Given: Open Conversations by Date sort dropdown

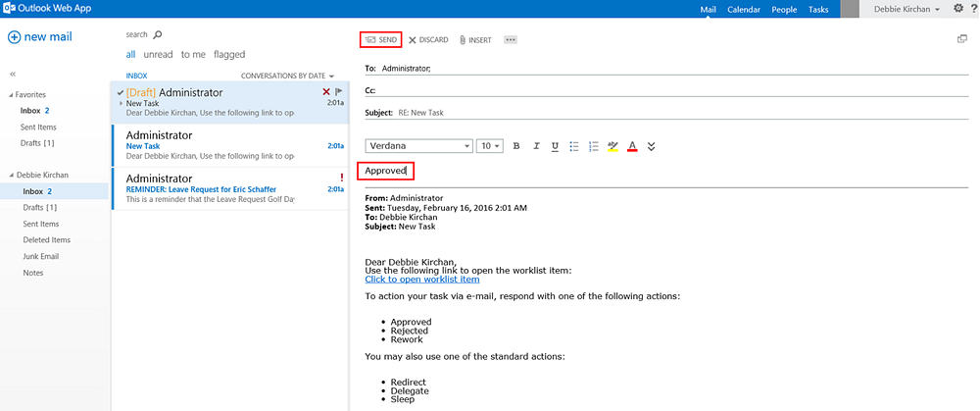Looking at the screenshot, I should click(x=288, y=76).
